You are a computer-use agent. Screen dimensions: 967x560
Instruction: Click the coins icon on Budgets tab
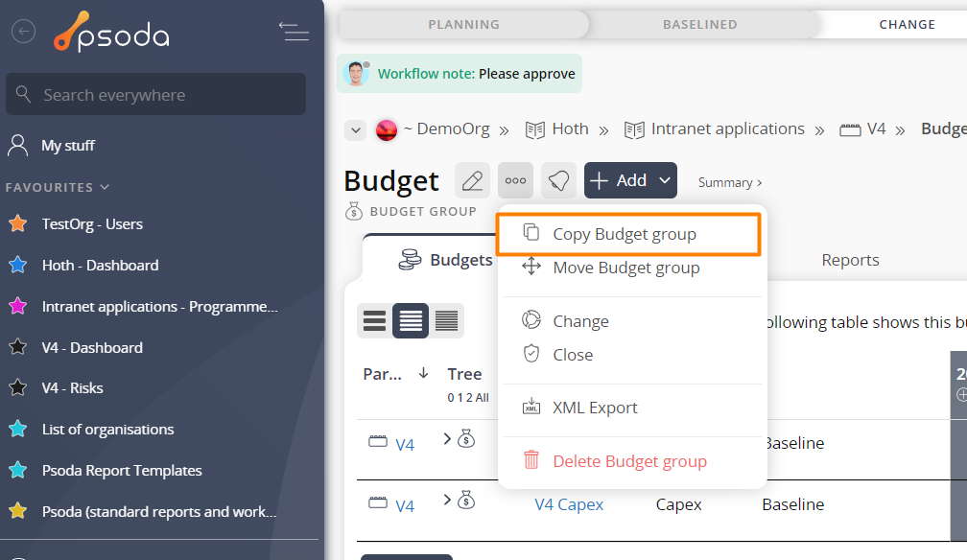click(x=411, y=260)
